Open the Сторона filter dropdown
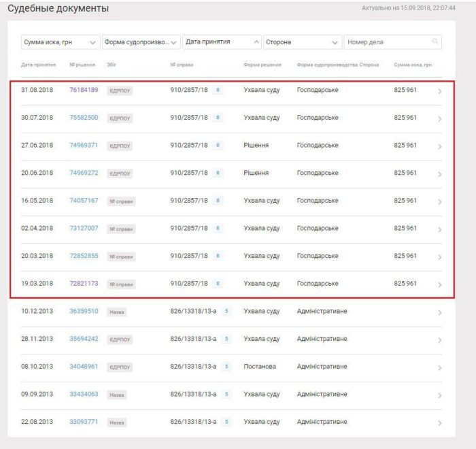Viewport: 476px width, 449px height. coord(302,42)
